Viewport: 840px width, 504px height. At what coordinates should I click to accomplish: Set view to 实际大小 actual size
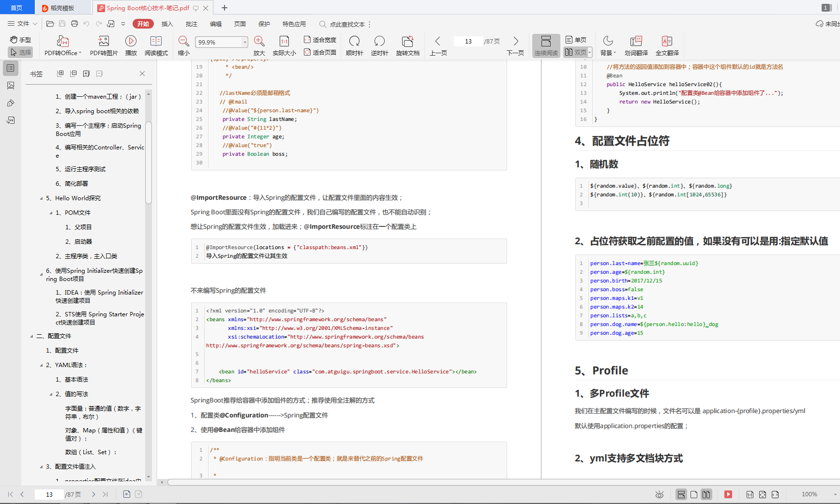284,46
